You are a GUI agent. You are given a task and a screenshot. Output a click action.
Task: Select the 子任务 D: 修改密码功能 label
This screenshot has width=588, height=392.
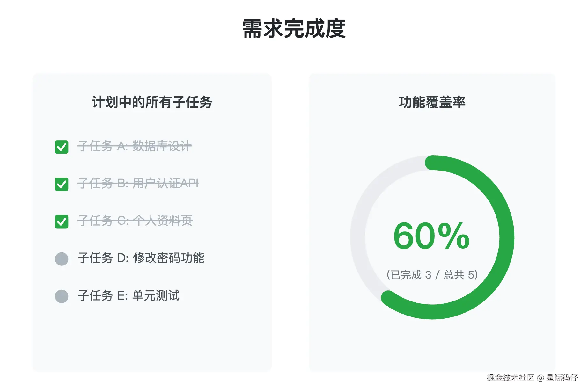(x=141, y=258)
